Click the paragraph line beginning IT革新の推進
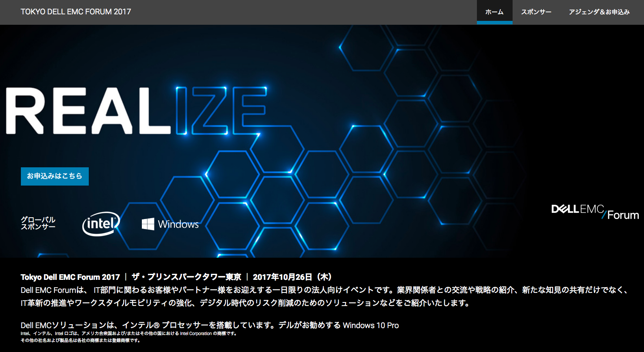Screen dimensions: 644x352 [245, 303]
